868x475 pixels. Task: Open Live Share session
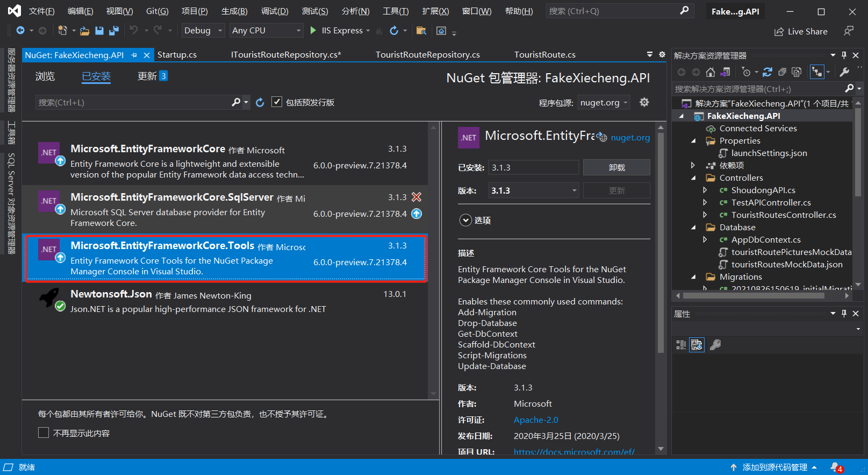801,32
